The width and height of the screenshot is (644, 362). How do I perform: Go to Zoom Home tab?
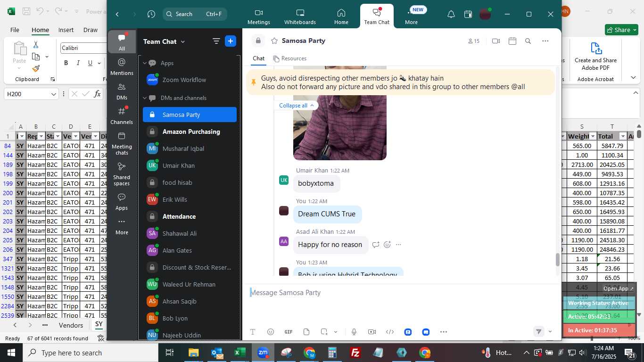coord(341,16)
